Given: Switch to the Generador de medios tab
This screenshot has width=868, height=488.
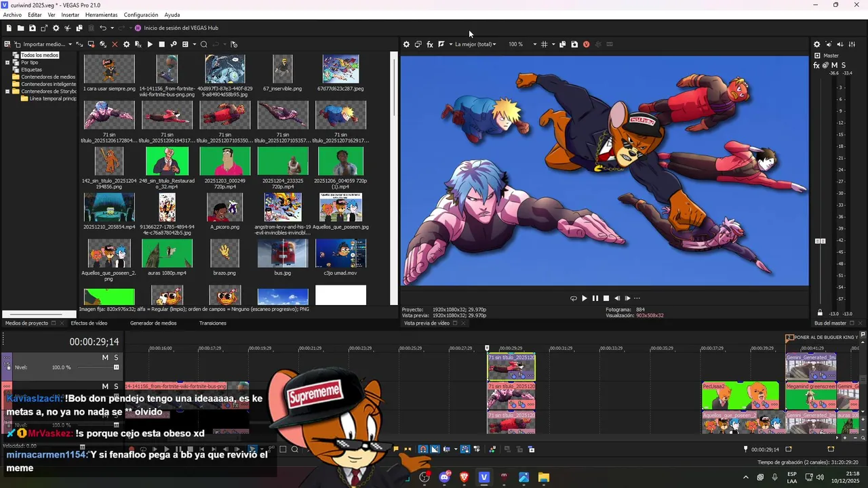Looking at the screenshot, I should click(153, 323).
